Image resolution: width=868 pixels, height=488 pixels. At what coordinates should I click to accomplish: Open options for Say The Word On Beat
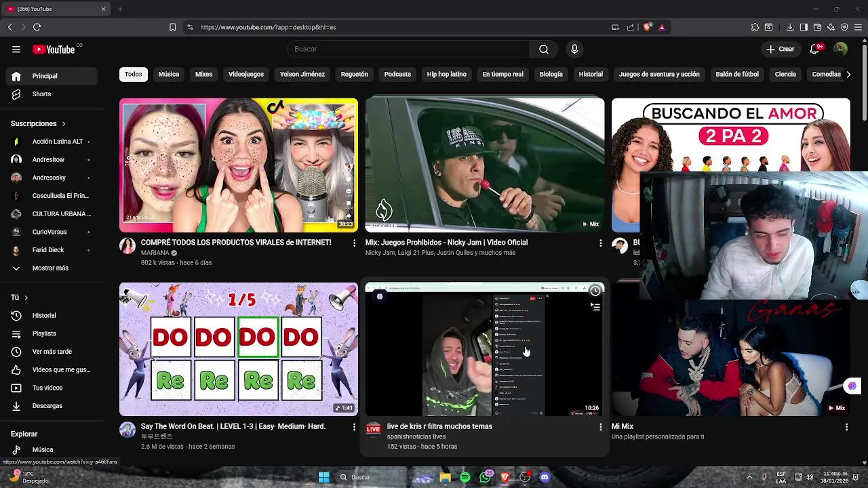click(x=354, y=427)
